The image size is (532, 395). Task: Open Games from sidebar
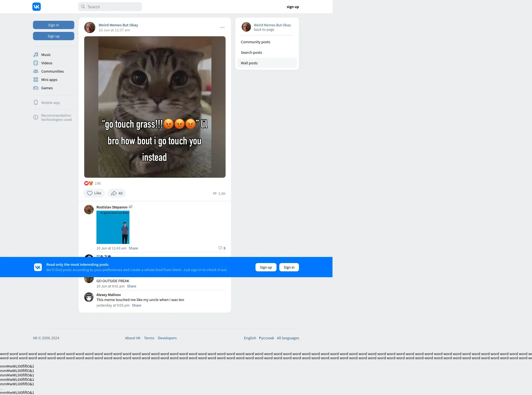[47, 88]
